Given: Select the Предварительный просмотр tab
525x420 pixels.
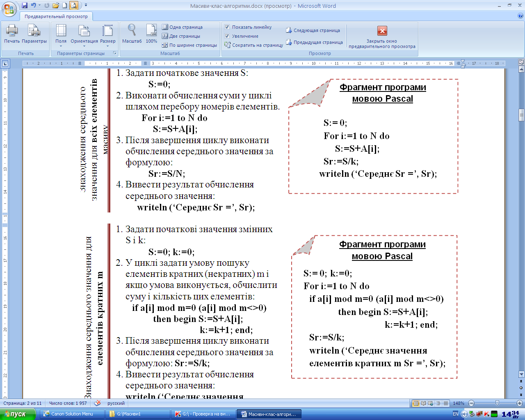Looking at the screenshot, I should pyautogui.click(x=56, y=16).
